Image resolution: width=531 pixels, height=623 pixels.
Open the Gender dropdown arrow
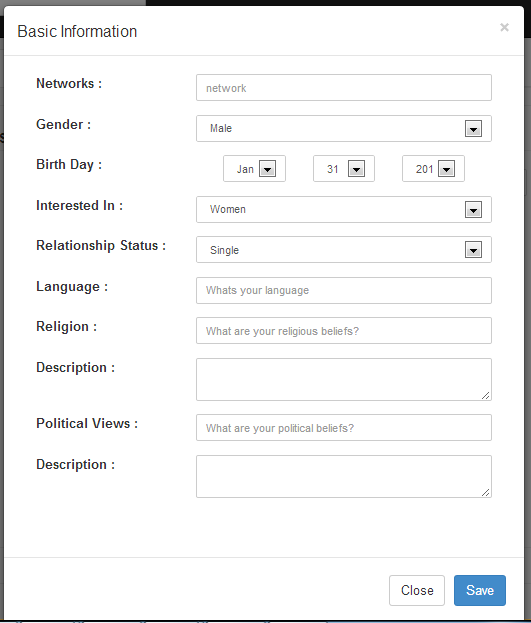pos(473,129)
